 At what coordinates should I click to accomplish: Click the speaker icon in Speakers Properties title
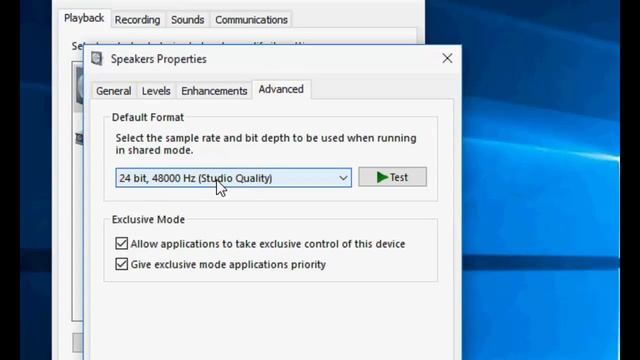pyautogui.click(x=97, y=59)
